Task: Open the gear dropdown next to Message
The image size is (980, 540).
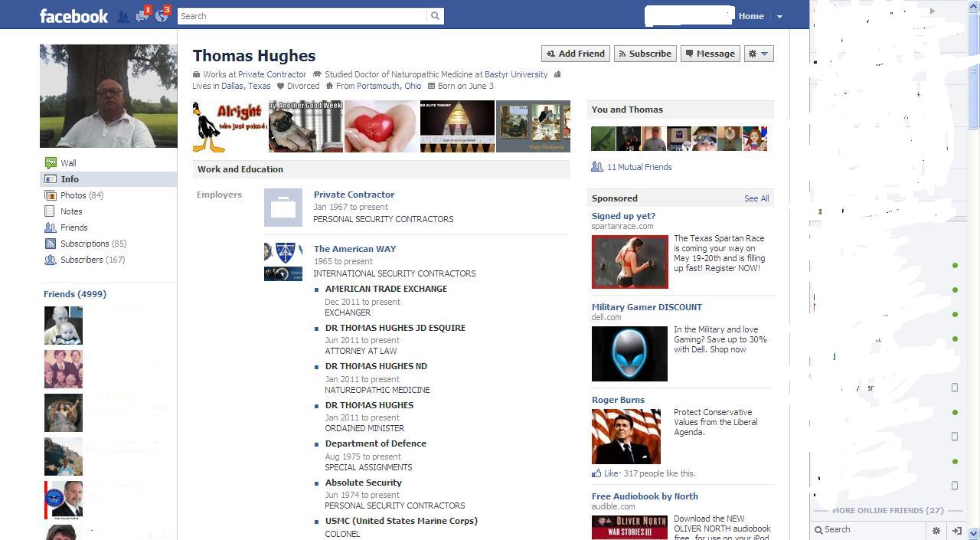Action: pos(759,54)
